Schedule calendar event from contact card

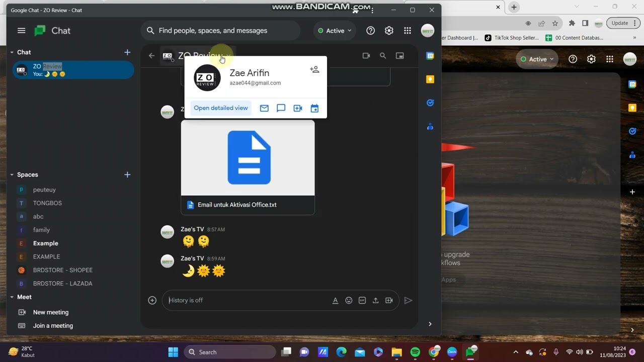(314, 108)
